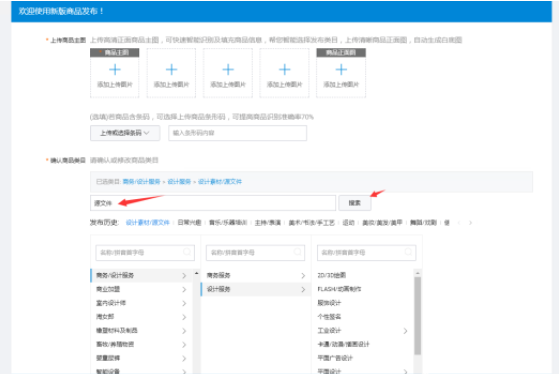The height and width of the screenshot is (374, 559).
Task: Pick 舞蹈/戏剧 from publish history
Action: (423, 222)
